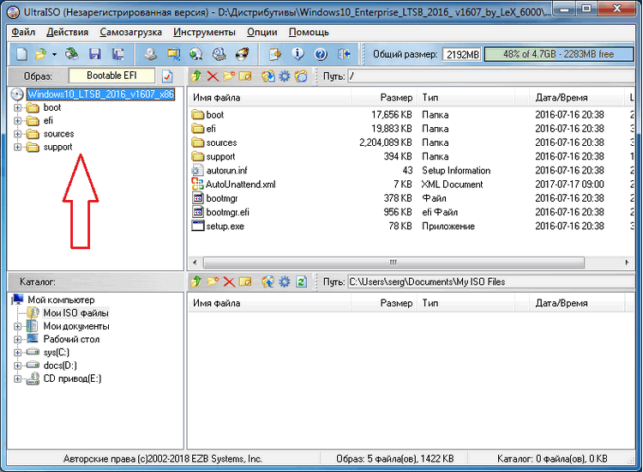643x472 pixels.
Task: Click the Burn CD/DVD image flame icon
Action: [x=242, y=54]
